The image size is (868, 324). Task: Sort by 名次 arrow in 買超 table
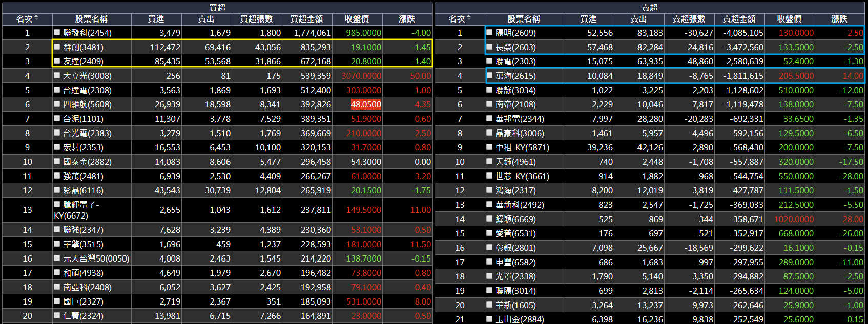[x=36, y=18]
